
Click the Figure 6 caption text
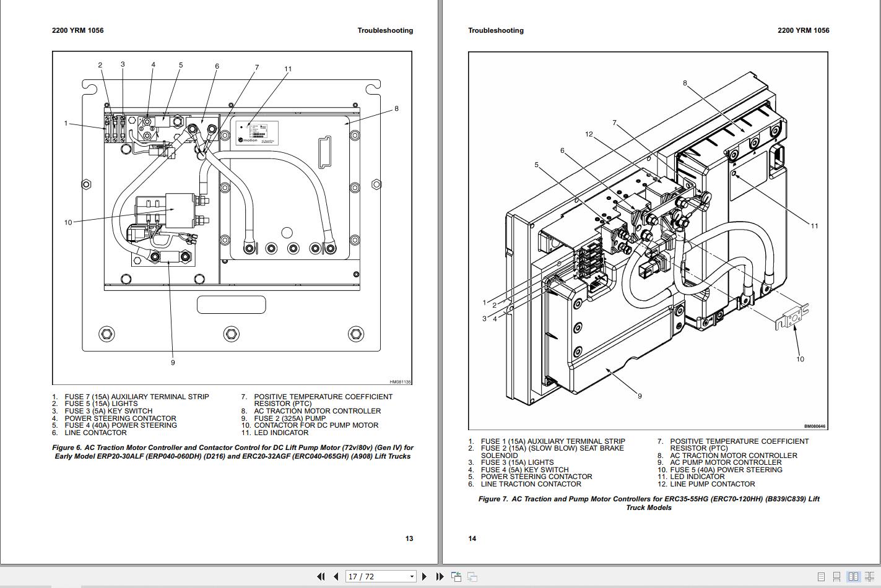click(232, 452)
